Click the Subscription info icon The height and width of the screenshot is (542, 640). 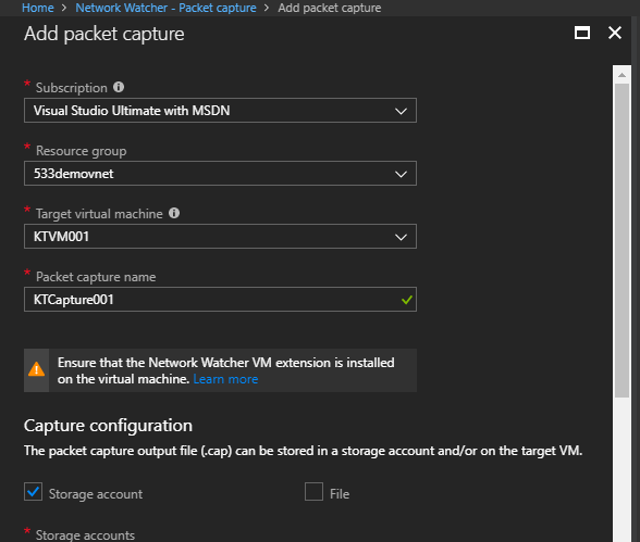coord(119,88)
